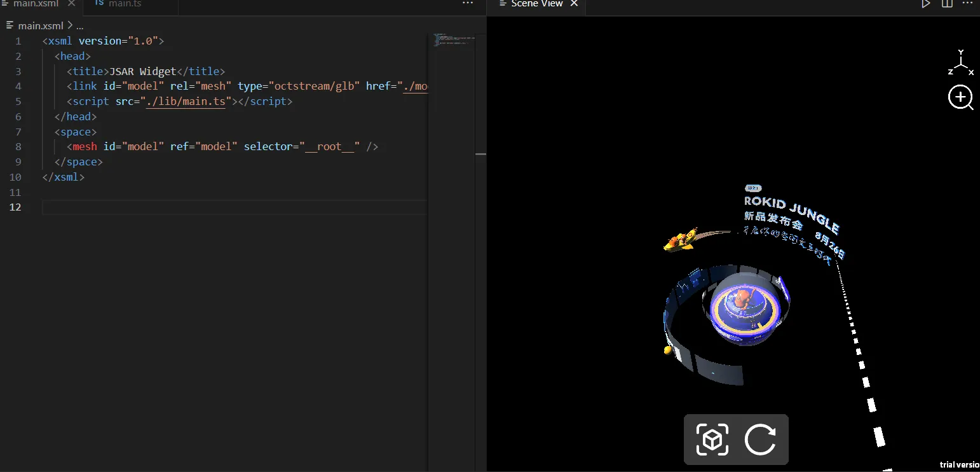Click the "__root__" selector value

(329, 147)
